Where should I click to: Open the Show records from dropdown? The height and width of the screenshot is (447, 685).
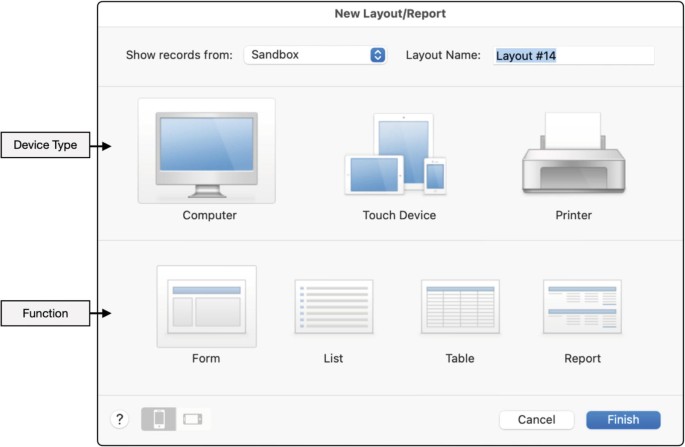[x=315, y=55]
